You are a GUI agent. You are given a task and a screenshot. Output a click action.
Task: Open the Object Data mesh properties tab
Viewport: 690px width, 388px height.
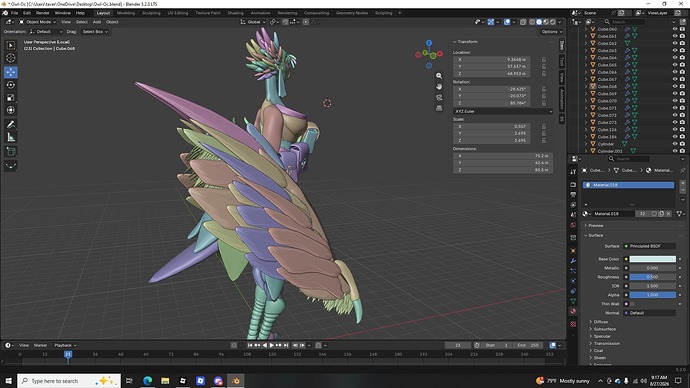(x=573, y=301)
